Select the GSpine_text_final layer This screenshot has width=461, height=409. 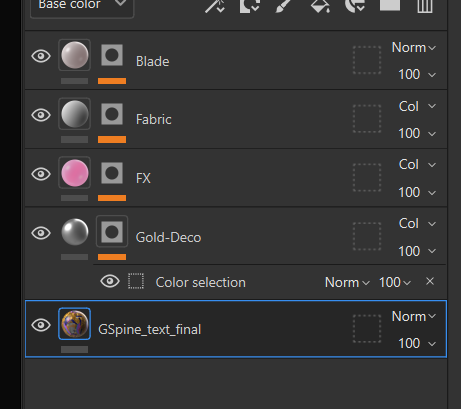pyautogui.click(x=236, y=329)
